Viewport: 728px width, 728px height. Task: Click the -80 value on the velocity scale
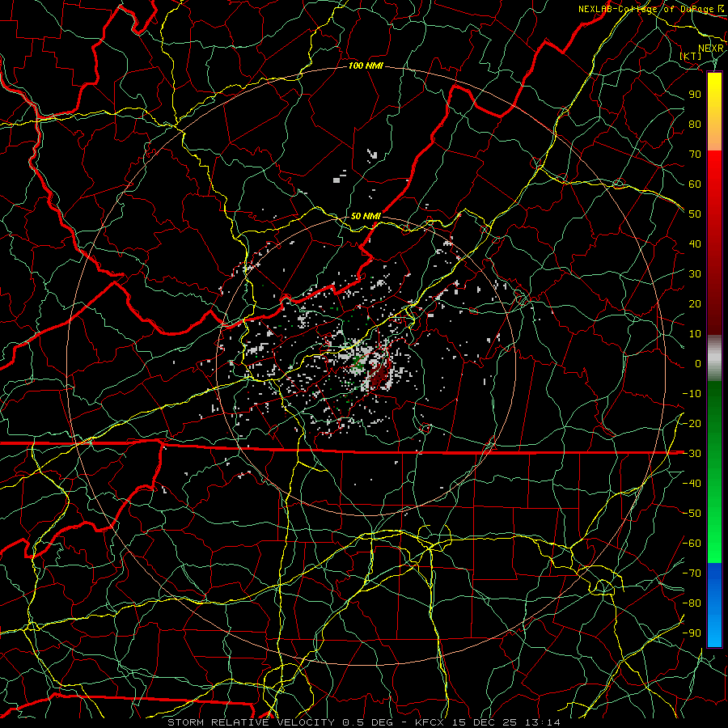(692, 603)
